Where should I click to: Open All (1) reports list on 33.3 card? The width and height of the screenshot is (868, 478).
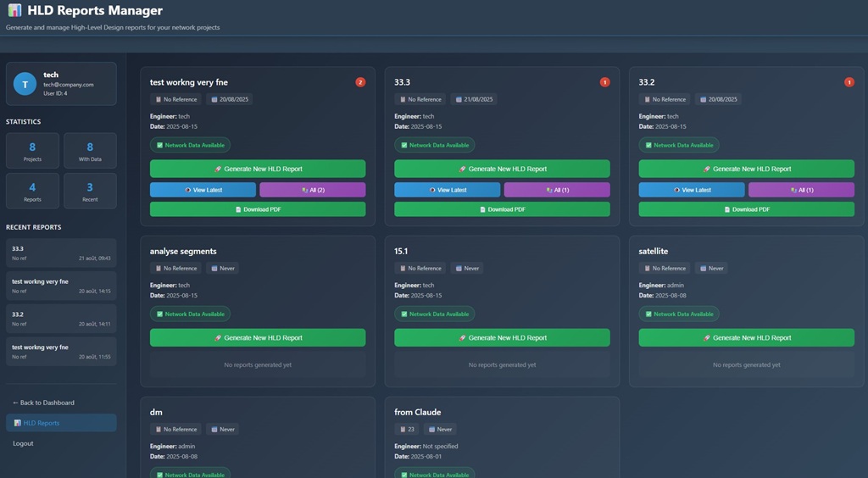click(556, 190)
